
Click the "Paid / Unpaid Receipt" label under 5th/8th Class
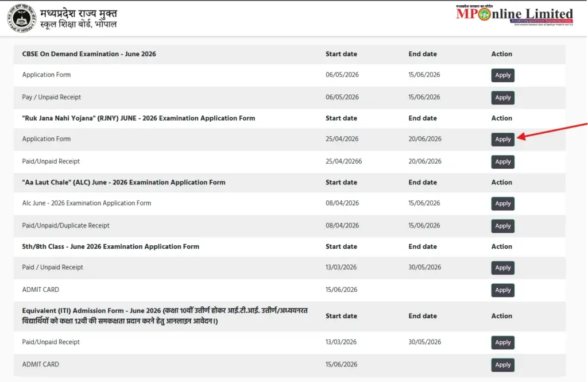[52, 267]
